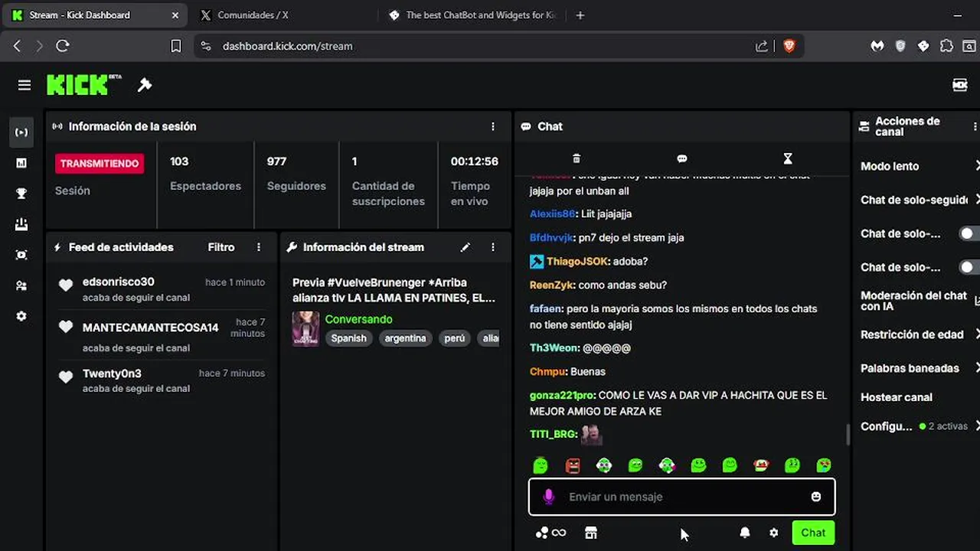Click the Conversando category link

(x=358, y=319)
